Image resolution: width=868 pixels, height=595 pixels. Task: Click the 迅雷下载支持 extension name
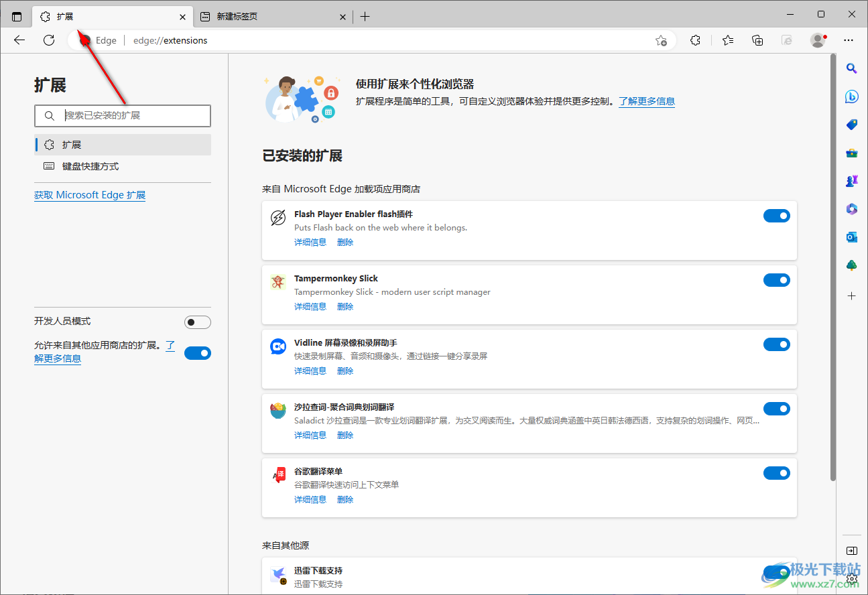pyautogui.click(x=318, y=571)
